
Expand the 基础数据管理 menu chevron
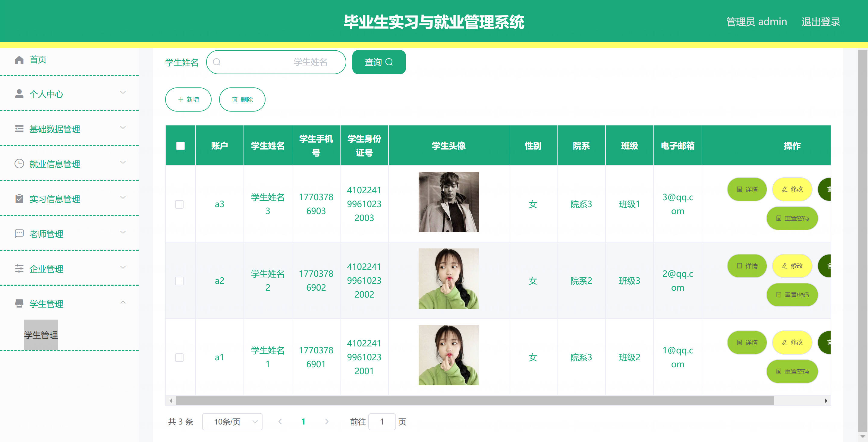coord(123,128)
